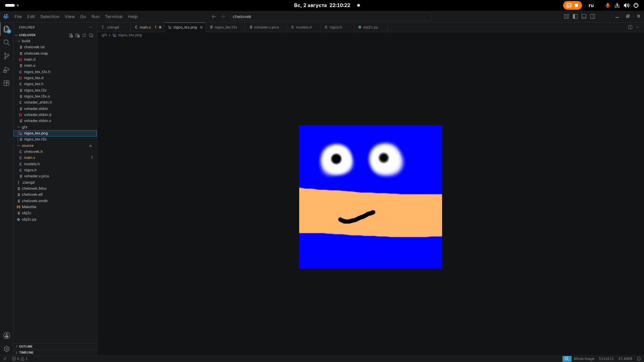Switch to models.h tab
Screen dimensions: 644x362
(x=304, y=27)
